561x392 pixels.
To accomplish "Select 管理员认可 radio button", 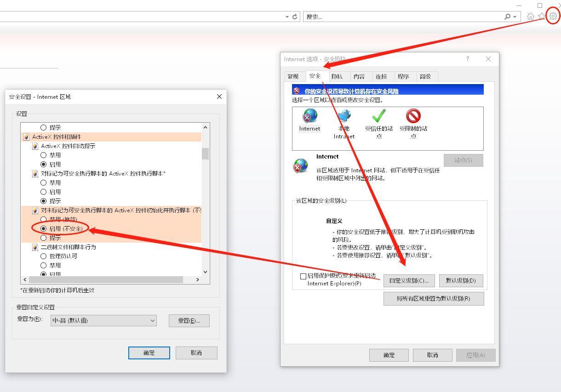I will pyautogui.click(x=44, y=256).
